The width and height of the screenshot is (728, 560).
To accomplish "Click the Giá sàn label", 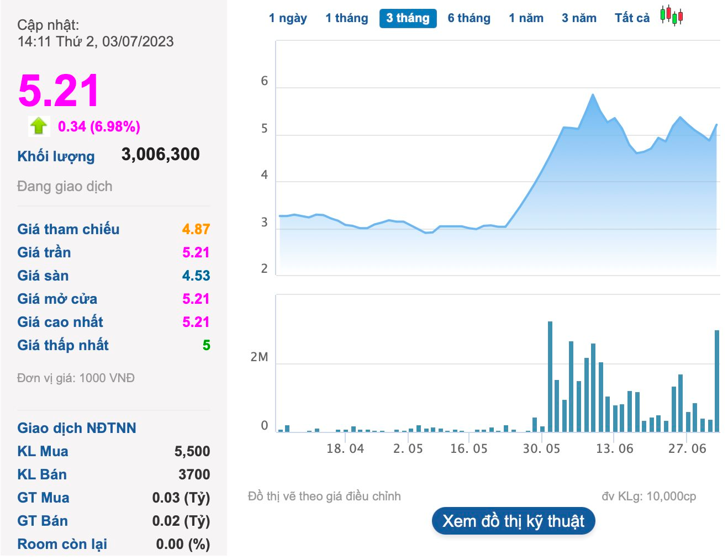I will coord(43,276).
